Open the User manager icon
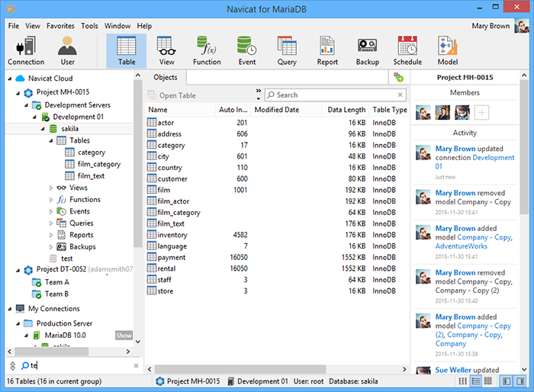The image size is (534, 392). click(x=67, y=51)
